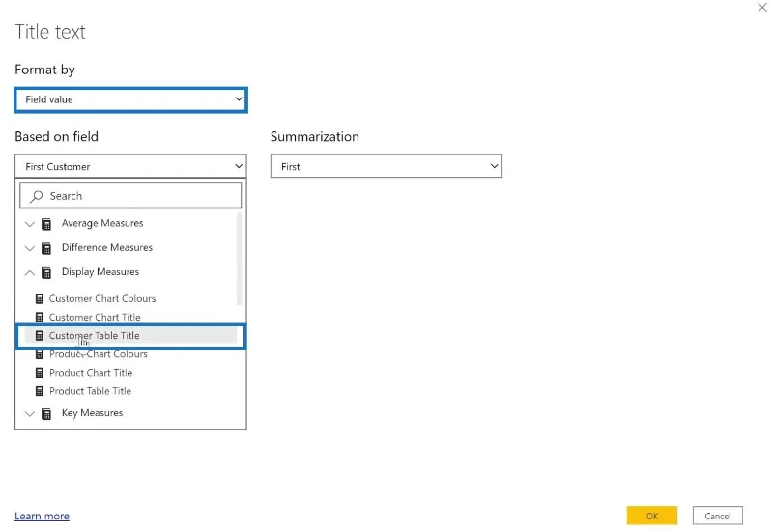Select the Difference Measures label
773x532 pixels.
click(x=107, y=247)
